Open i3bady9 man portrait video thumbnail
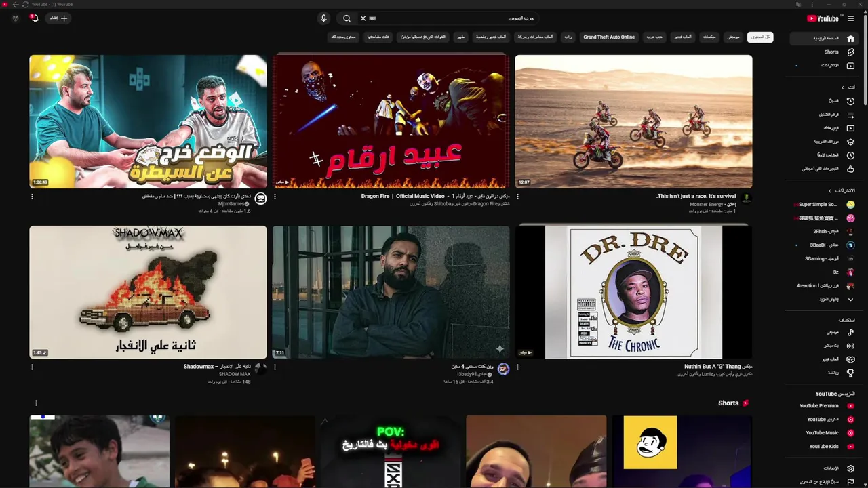Image resolution: width=868 pixels, height=488 pixels. [x=391, y=292]
